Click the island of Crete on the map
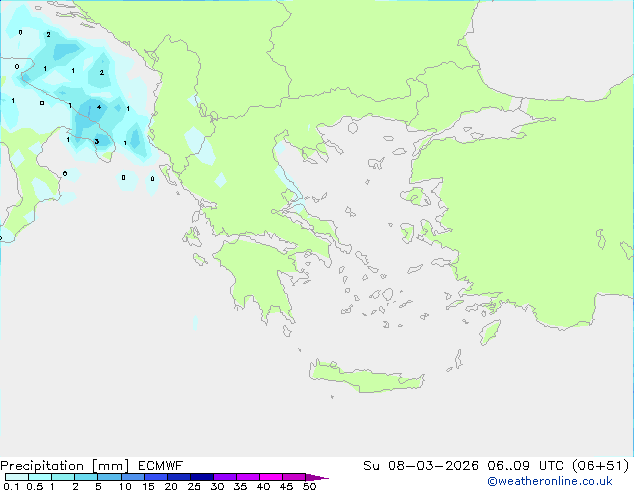Viewport: 634px width, 490px height. point(366,377)
